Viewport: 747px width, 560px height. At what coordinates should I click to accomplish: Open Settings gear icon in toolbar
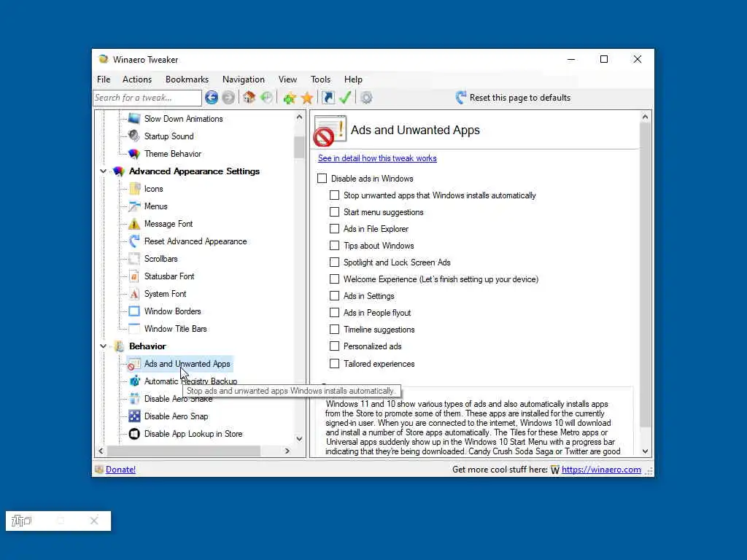(366, 98)
